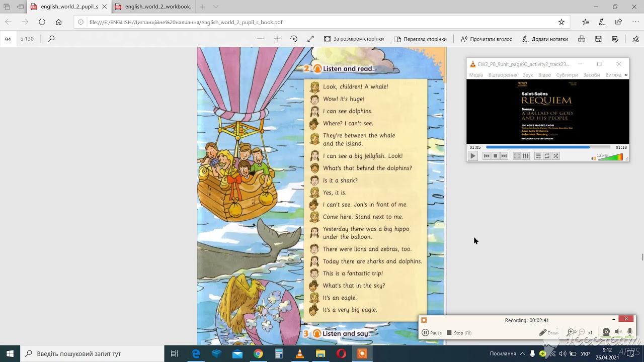The width and height of the screenshot is (644, 362).
Task: Adjust the VLC volume slider
Action: tap(610, 157)
